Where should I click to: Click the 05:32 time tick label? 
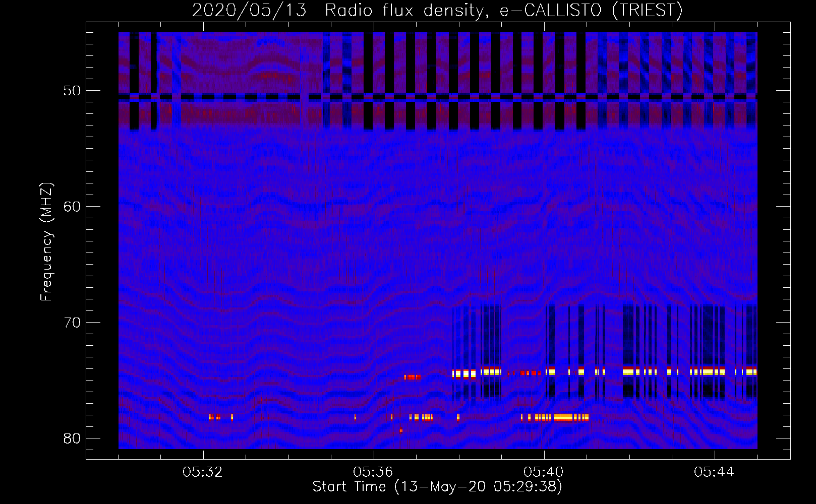pos(203,472)
